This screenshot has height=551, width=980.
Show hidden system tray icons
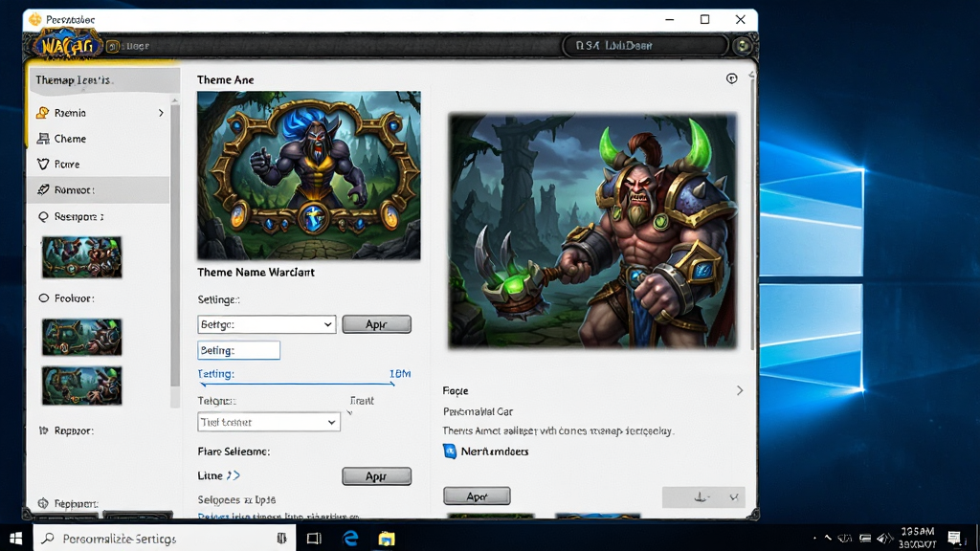828,538
